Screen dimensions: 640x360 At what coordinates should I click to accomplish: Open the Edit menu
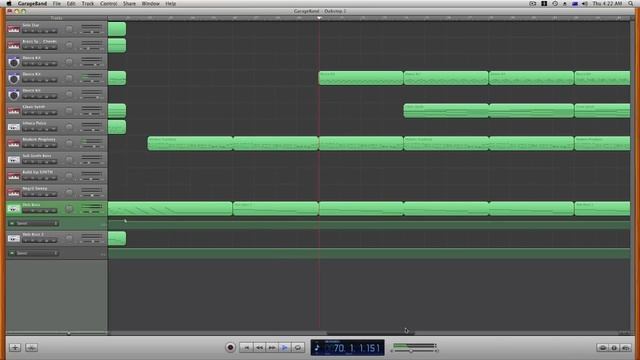(71, 3)
